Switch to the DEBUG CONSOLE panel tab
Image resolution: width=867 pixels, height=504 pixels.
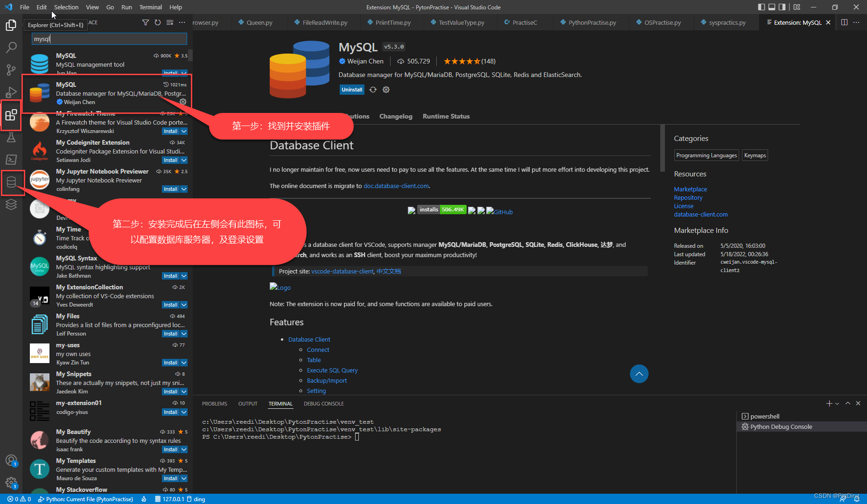tap(323, 404)
